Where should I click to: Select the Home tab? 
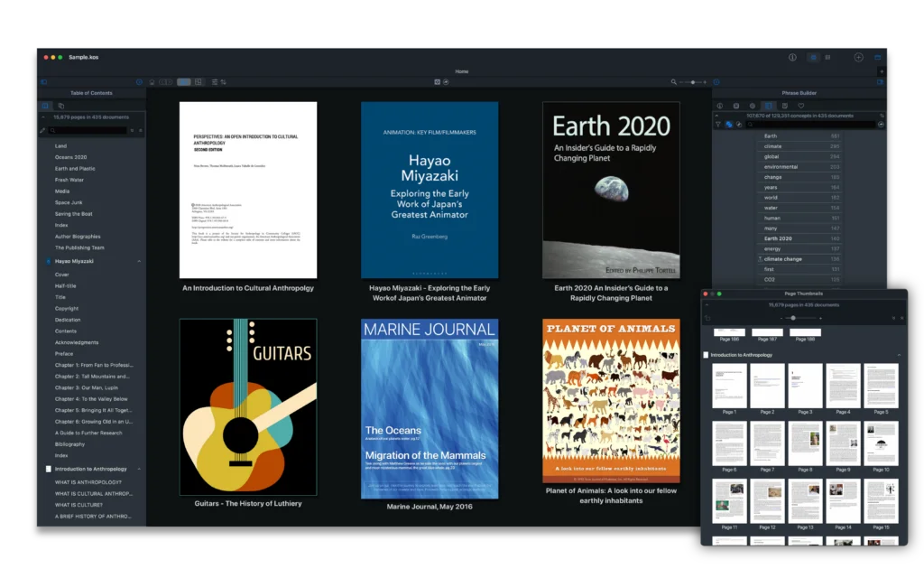click(x=461, y=71)
